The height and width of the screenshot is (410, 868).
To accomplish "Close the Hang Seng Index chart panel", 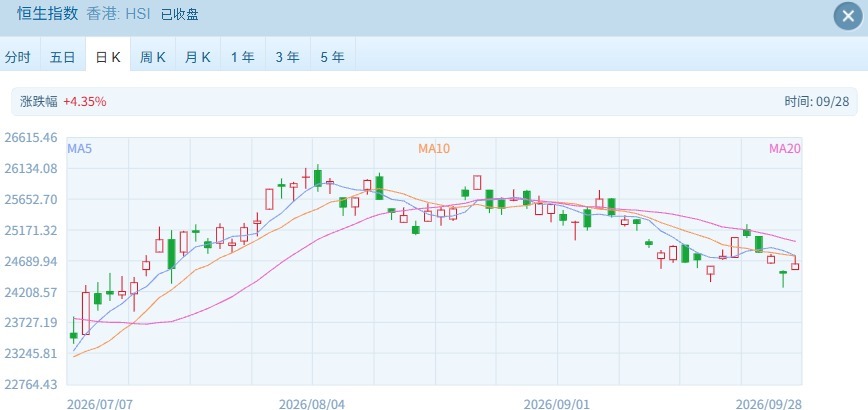I will click(848, 17).
